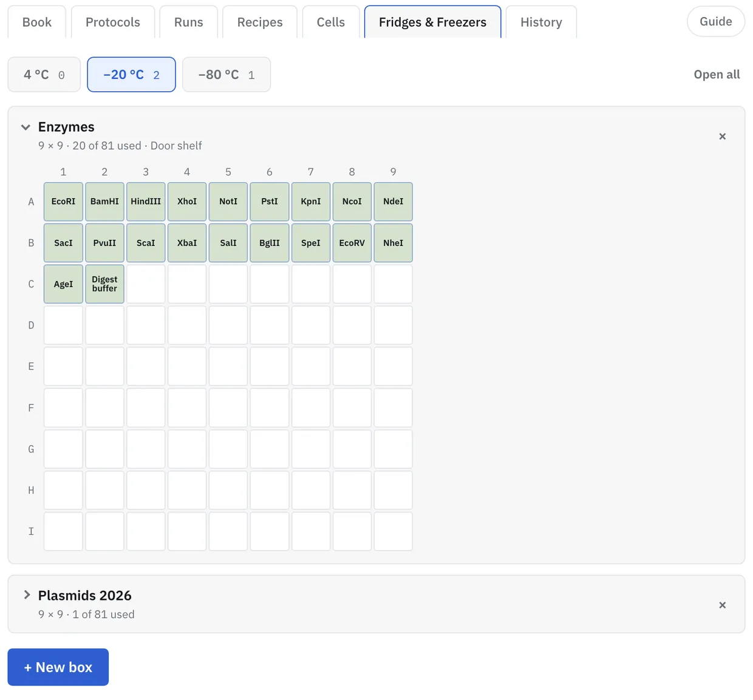
Task: Select the Fridges & Freezers tab
Action: pyautogui.click(x=433, y=22)
